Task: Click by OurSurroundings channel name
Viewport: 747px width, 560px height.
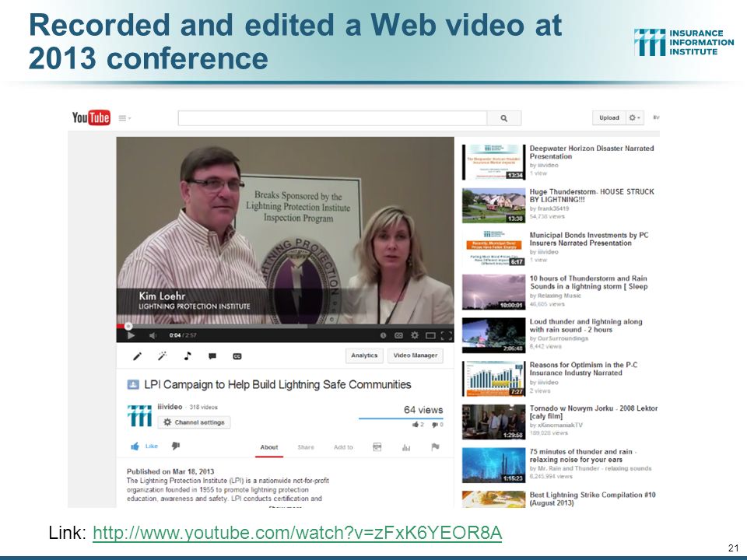Action: (x=559, y=338)
